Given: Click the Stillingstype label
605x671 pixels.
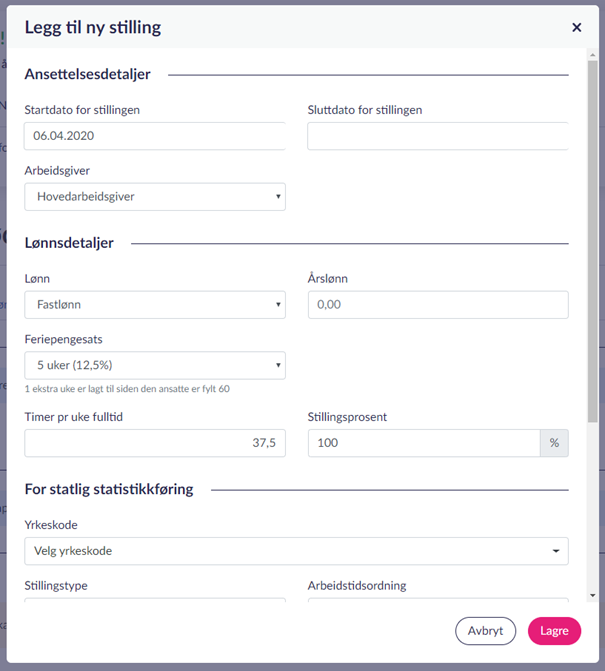Looking at the screenshot, I should coord(56,585).
